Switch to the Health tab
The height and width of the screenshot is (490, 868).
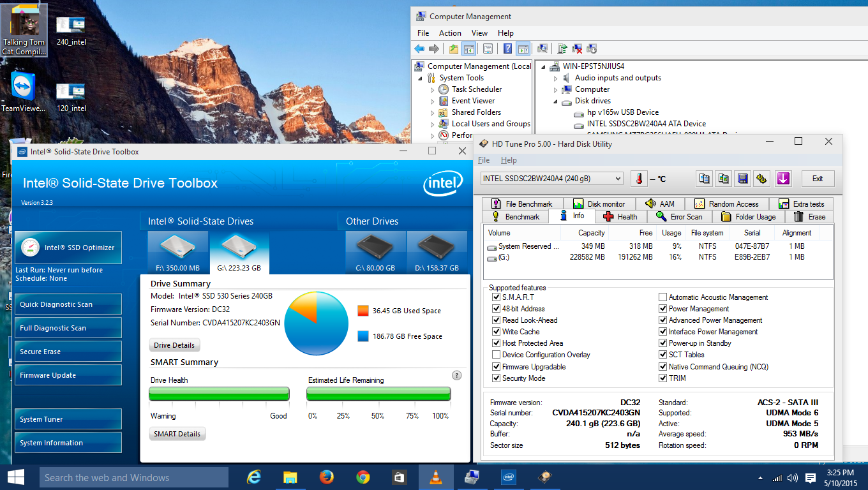pyautogui.click(x=620, y=216)
